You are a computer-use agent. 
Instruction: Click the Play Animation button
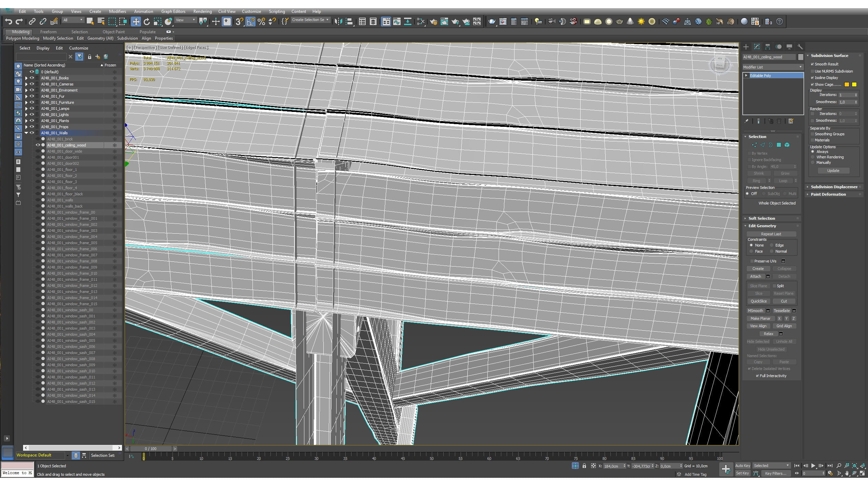click(x=813, y=466)
